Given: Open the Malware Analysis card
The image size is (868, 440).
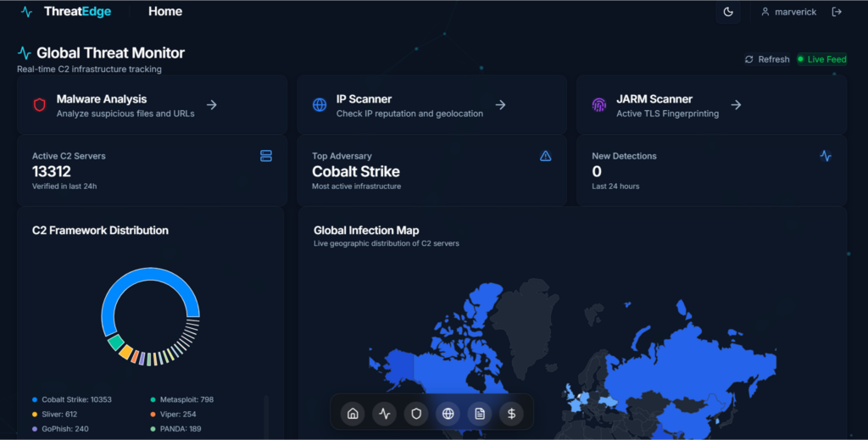Looking at the screenshot, I should (x=152, y=105).
